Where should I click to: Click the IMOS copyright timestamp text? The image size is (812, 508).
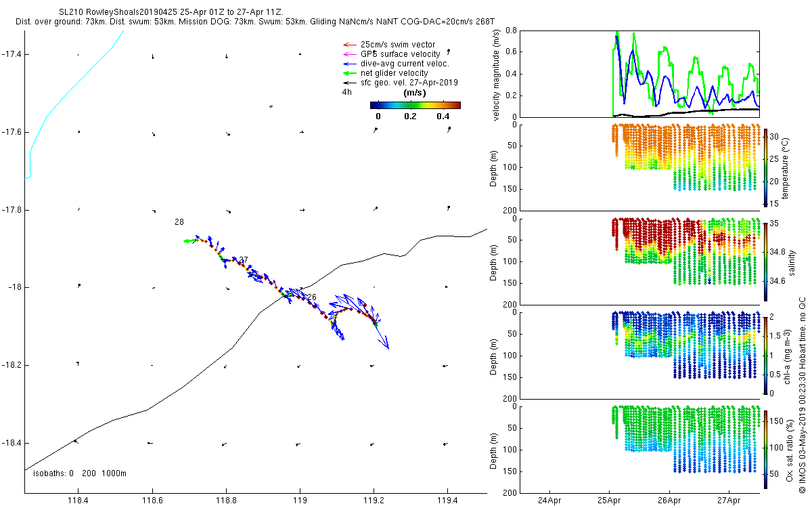(x=803, y=394)
